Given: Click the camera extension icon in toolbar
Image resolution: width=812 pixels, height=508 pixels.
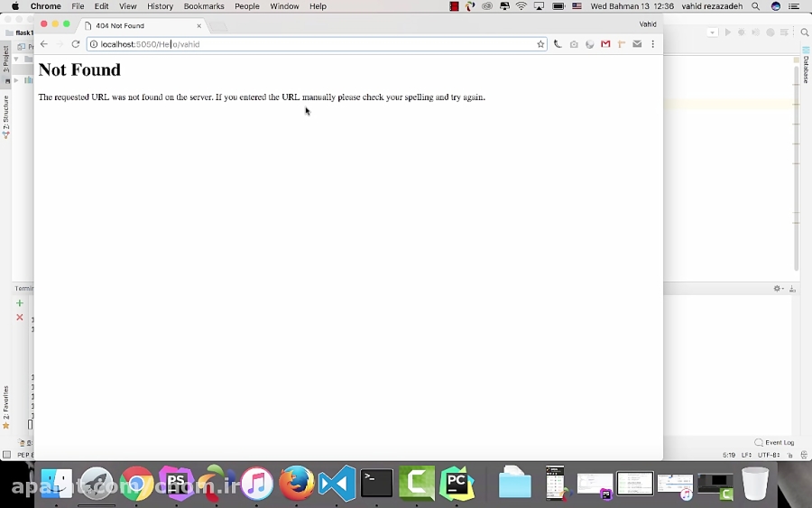Looking at the screenshot, I should (x=574, y=44).
